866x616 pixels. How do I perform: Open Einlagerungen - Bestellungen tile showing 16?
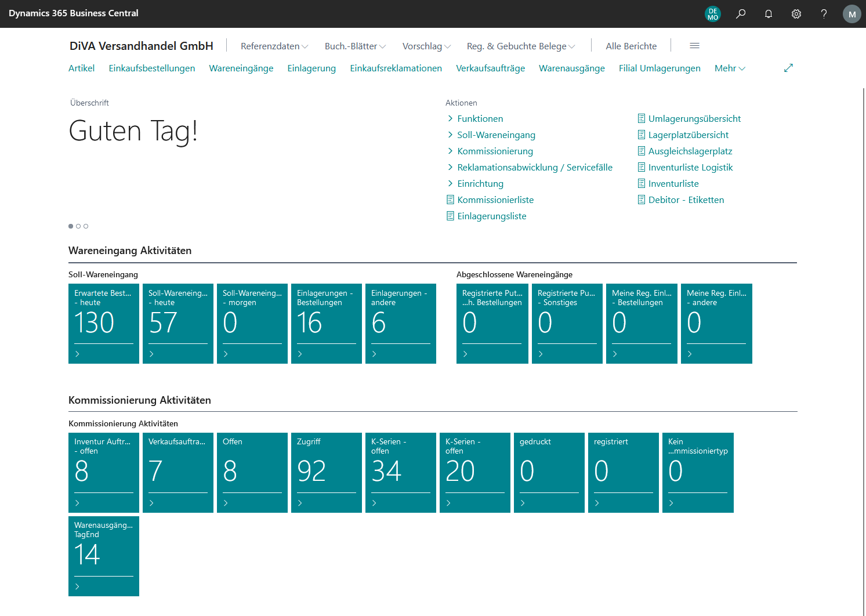[x=327, y=324]
